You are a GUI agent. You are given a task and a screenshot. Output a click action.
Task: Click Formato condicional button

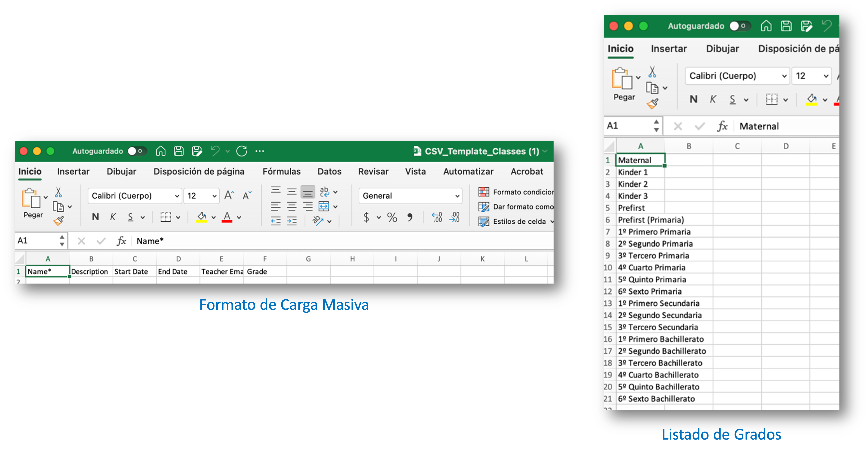[516, 192]
